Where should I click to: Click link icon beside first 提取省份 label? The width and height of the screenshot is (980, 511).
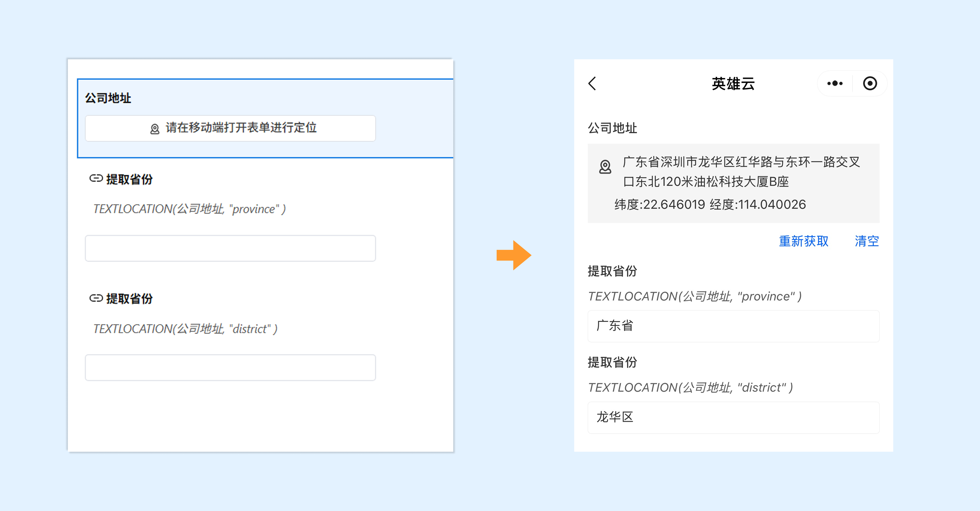coord(96,179)
